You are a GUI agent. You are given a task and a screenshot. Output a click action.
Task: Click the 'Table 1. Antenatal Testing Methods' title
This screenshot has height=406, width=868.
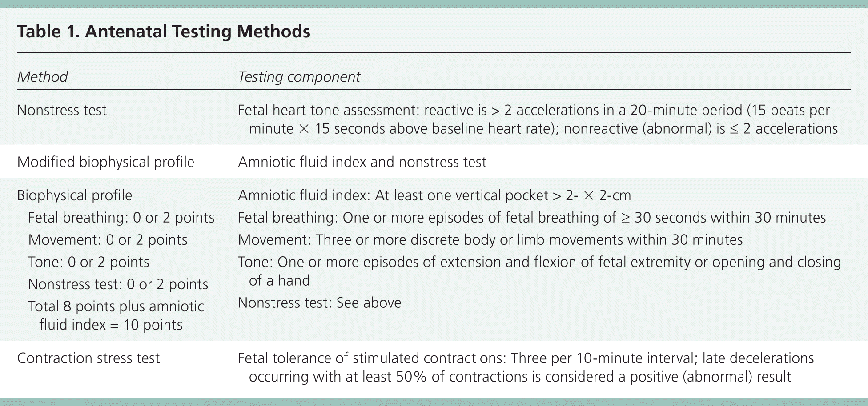coord(163,32)
